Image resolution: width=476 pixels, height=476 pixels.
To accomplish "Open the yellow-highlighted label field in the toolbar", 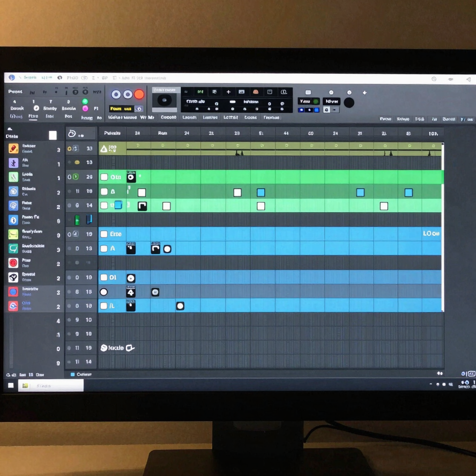I will click(121, 109).
